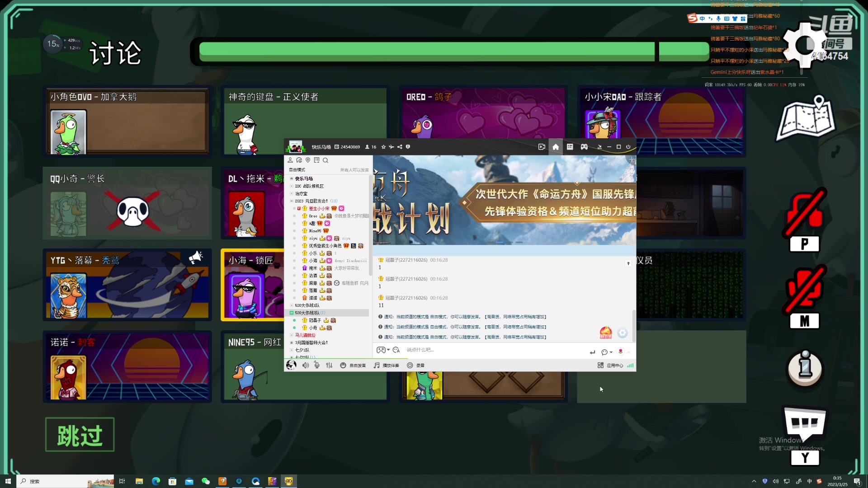Click the favorite star icon in YY title bar
The image size is (868, 488).
[383, 147]
